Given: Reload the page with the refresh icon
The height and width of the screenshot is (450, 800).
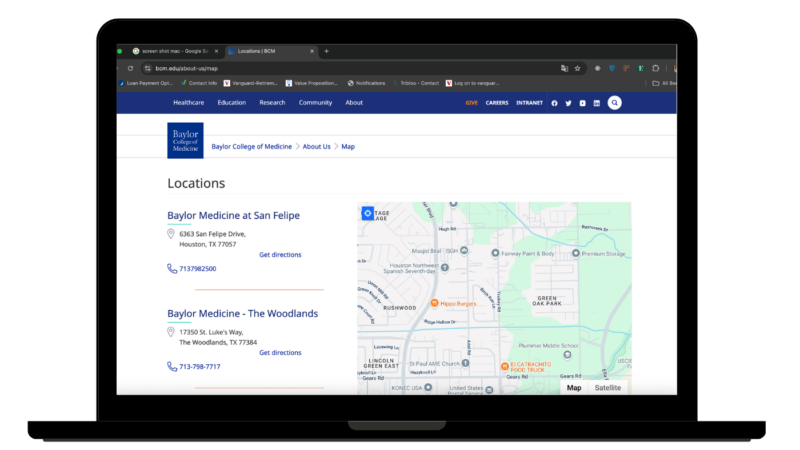Looking at the screenshot, I should click(x=131, y=68).
